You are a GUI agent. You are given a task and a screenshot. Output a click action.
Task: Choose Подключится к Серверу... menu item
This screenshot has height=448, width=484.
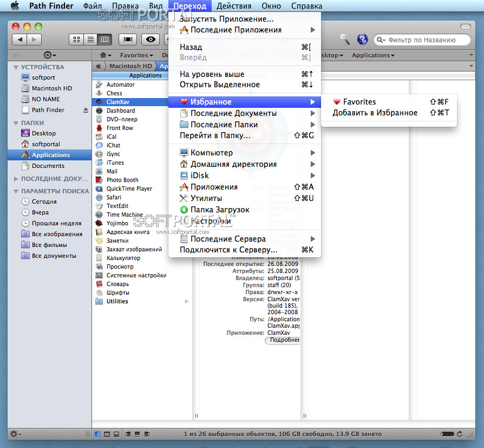[x=245, y=250]
